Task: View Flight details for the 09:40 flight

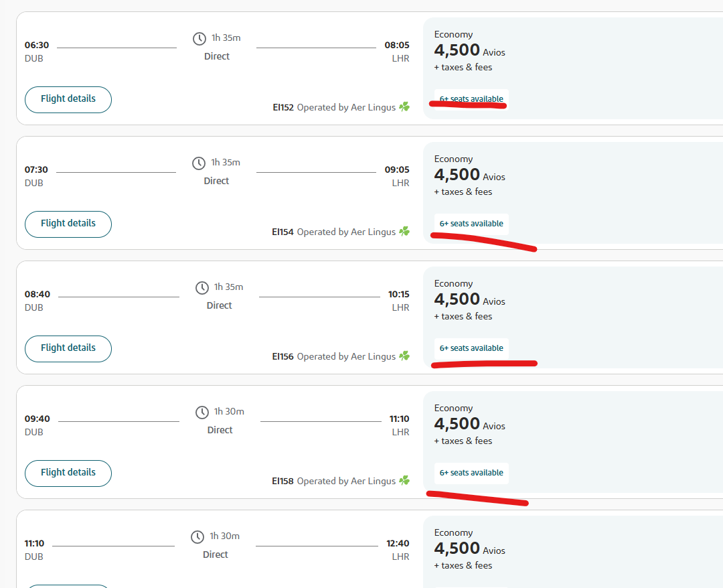Action: (x=68, y=473)
